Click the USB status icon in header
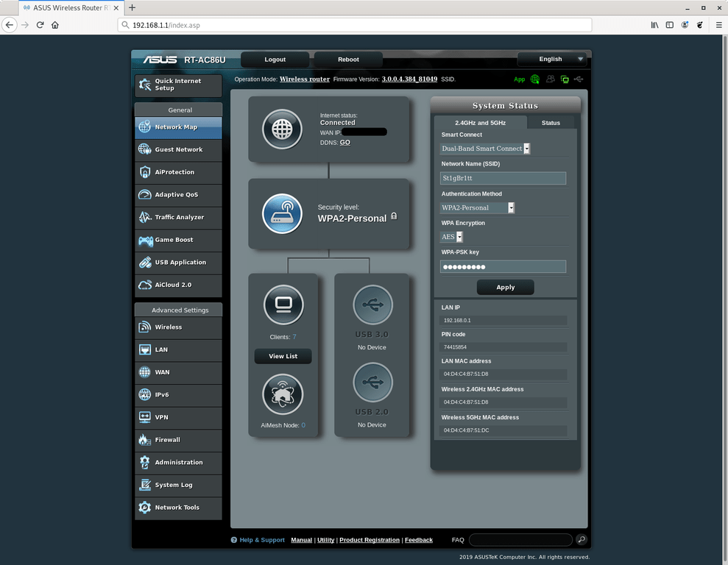This screenshot has width=728, height=565. coord(579,79)
